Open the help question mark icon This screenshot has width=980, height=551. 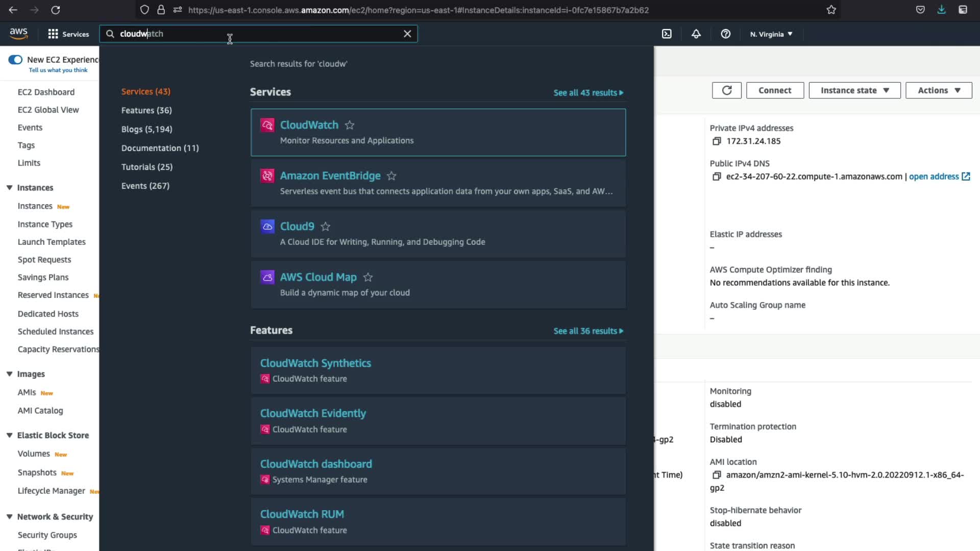[x=725, y=34]
